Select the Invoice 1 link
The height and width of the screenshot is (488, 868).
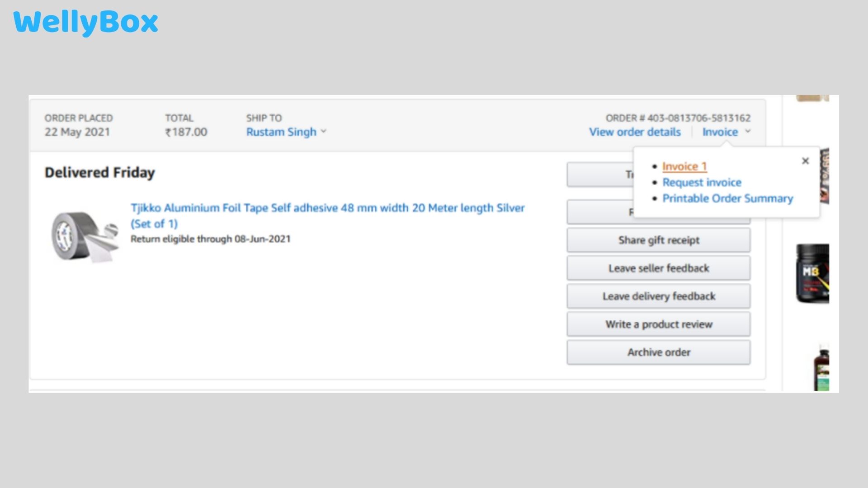(684, 166)
